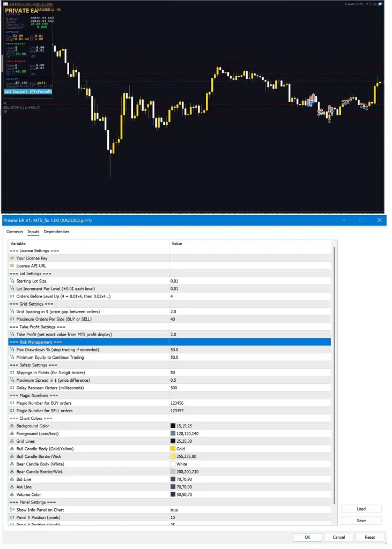Pick the Foreground (axes/text) color swatch
Screen dimensions: 392x549
coord(173,434)
